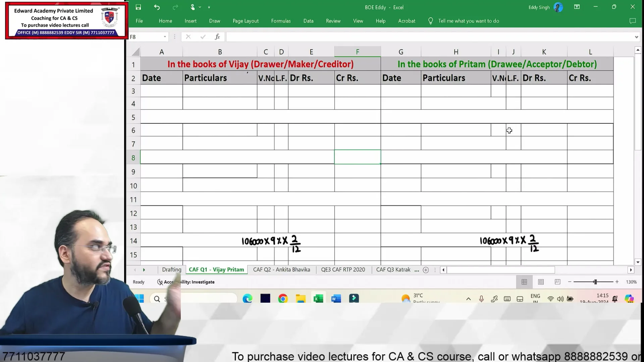The image size is (644, 362).
Task: Open Google Chrome from the taskbar
Action: point(283,298)
